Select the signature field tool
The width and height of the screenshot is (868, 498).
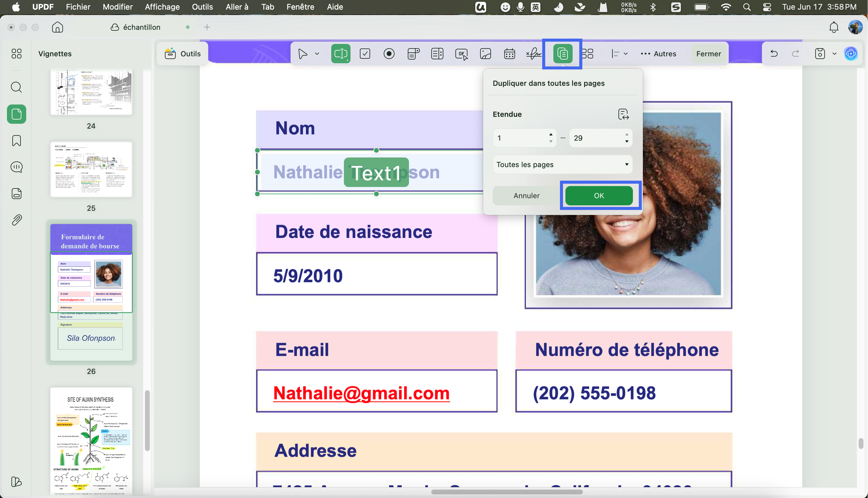(x=533, y=54)
